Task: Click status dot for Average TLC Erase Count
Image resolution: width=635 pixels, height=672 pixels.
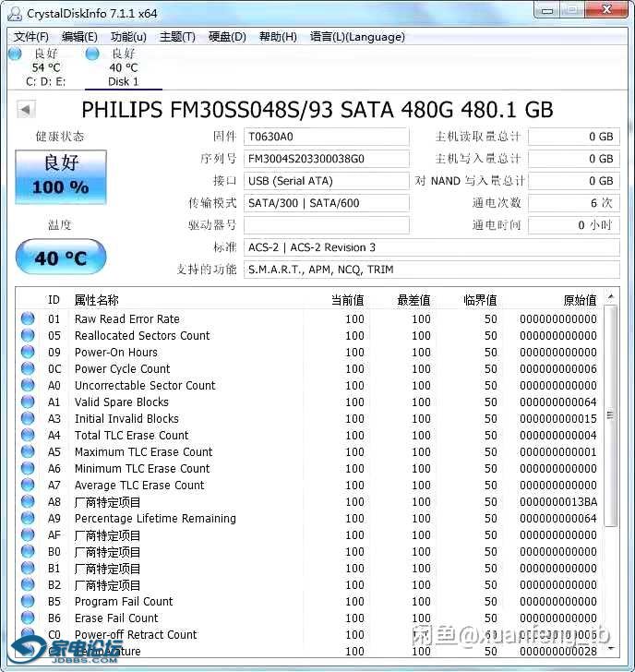Action: (x=28, y=485)
